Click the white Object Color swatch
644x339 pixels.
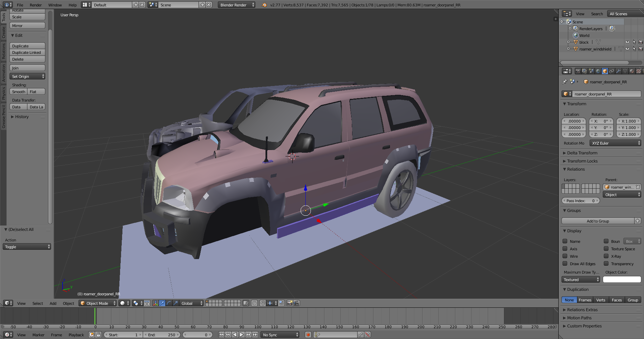tap(622, 279)
